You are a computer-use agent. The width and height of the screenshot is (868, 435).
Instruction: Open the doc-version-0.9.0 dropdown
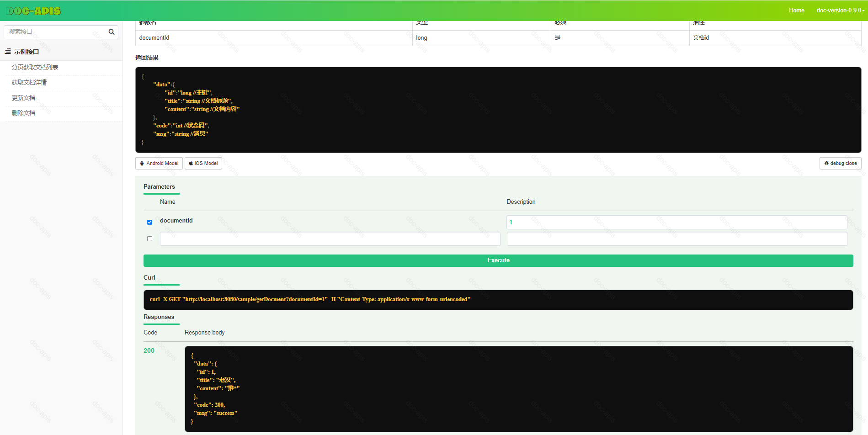click(x=840, y=11)
